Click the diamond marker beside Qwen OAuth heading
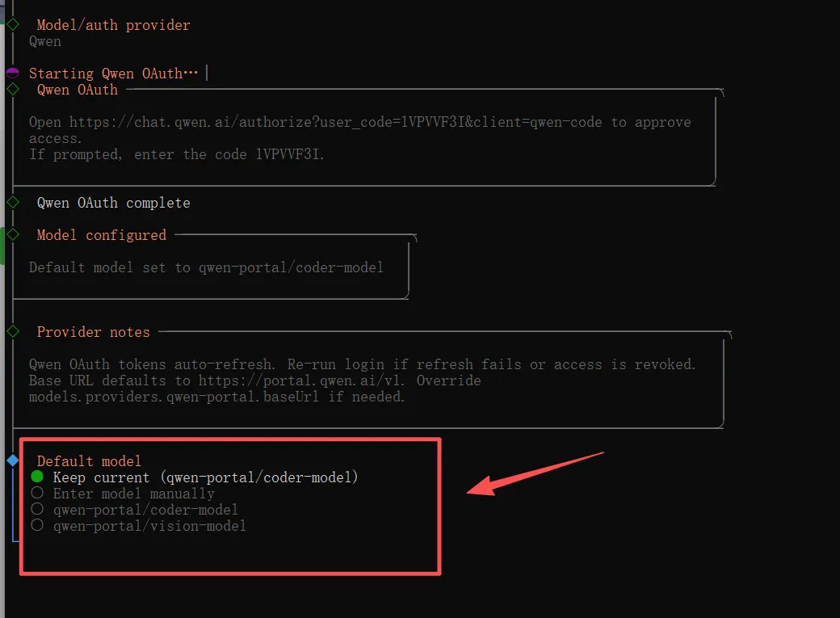Screen dimensions: 840x618 (x=13, y=88)
